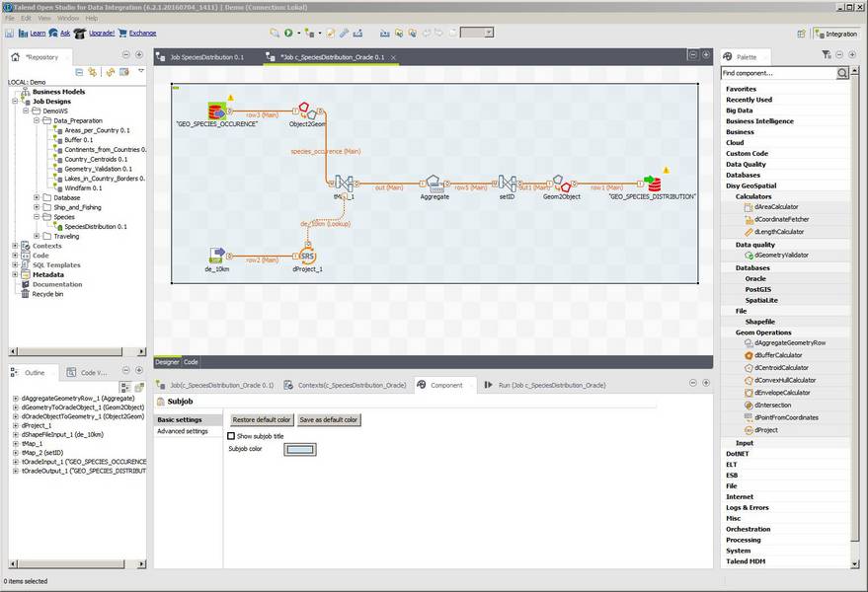The width and height of the screenshot is (868, 592).
Task: Select the GEO_SPECIES_OCCURENCE Oracle input icon
Action: click(216, 111)
